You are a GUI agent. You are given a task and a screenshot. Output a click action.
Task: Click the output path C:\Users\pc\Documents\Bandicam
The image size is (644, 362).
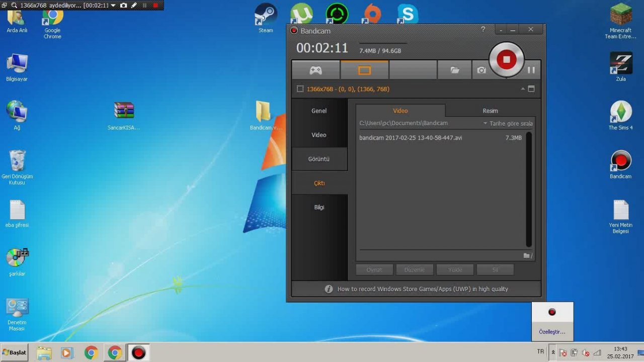404,123
